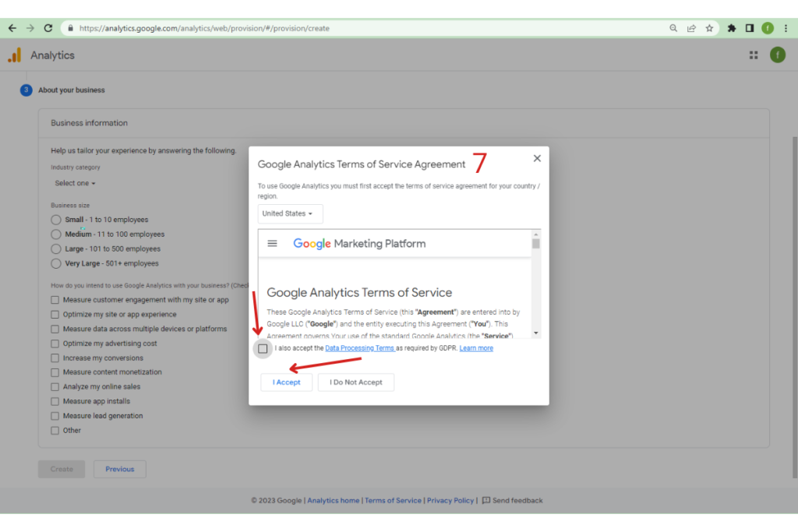Check Measure app installs

click(55, 401)
